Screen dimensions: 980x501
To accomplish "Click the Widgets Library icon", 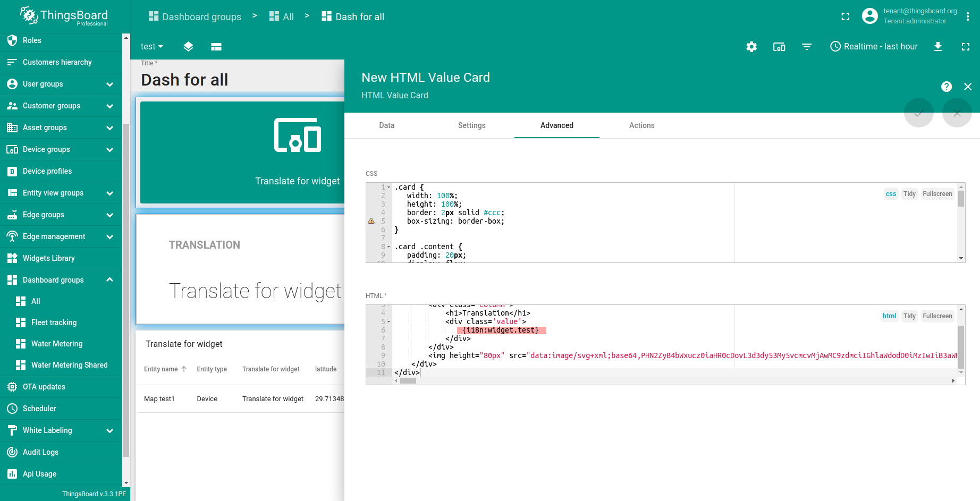I will click(x=12, y=258).
